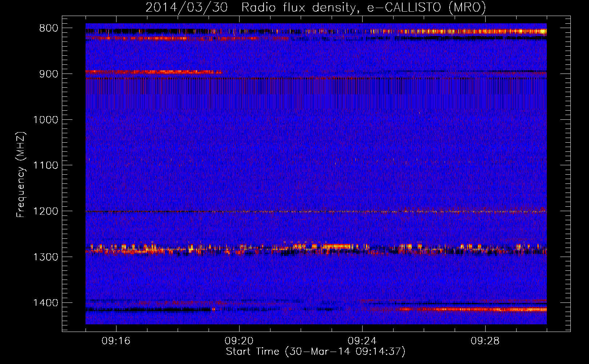Click the 09:28 time tick label

point(485,341)
